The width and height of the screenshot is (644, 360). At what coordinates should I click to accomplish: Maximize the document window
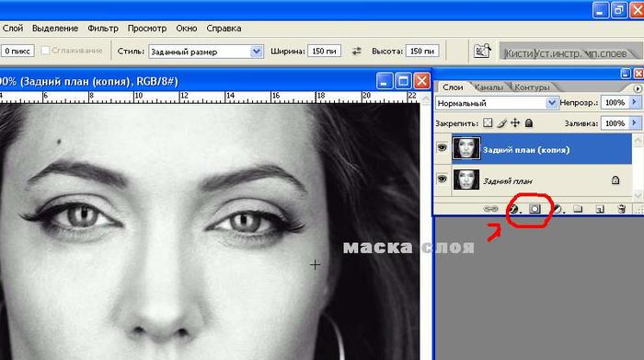[x=403, y=81]
